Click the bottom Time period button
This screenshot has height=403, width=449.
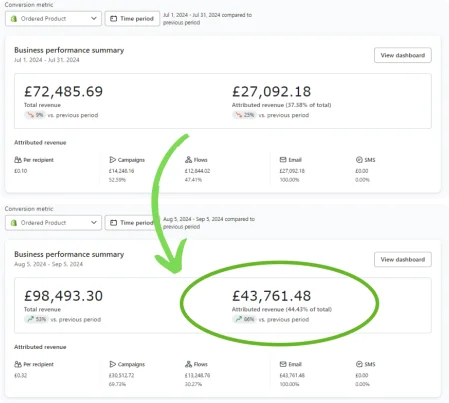[132, 223]
